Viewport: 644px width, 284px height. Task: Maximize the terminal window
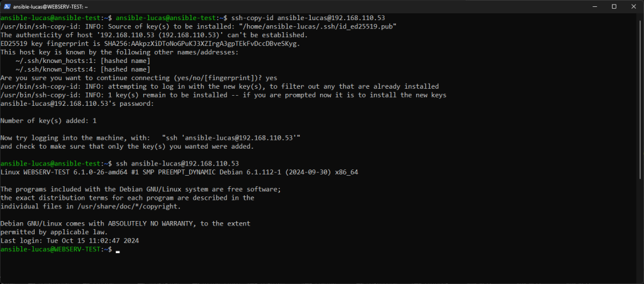tap(614, 6)
